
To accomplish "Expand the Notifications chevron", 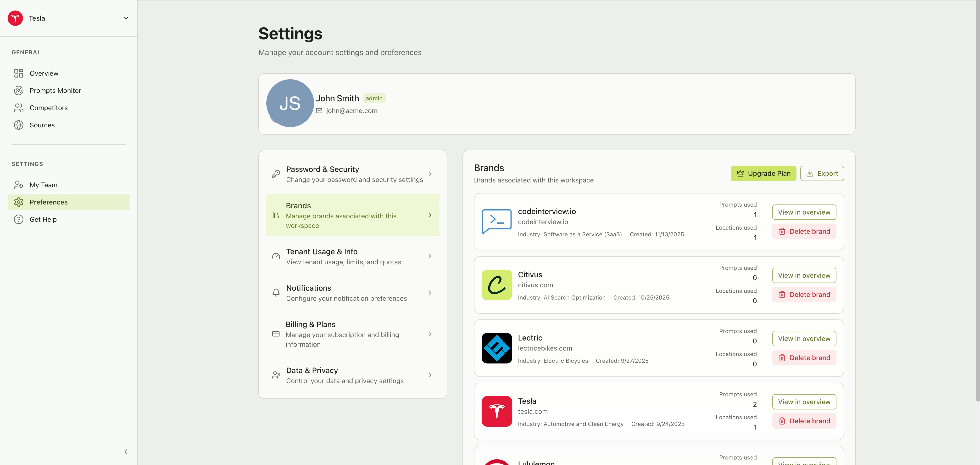I will click(x=430, y=293).
